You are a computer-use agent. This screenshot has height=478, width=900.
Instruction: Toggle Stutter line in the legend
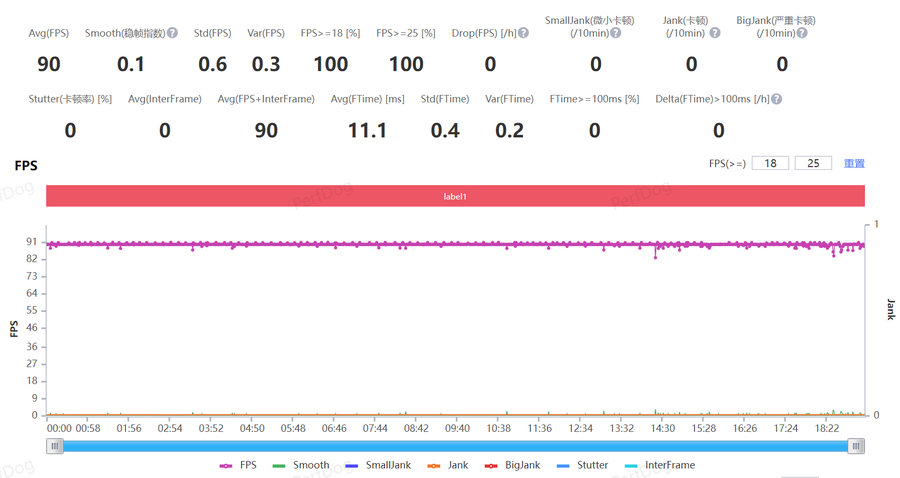point(581,465)
